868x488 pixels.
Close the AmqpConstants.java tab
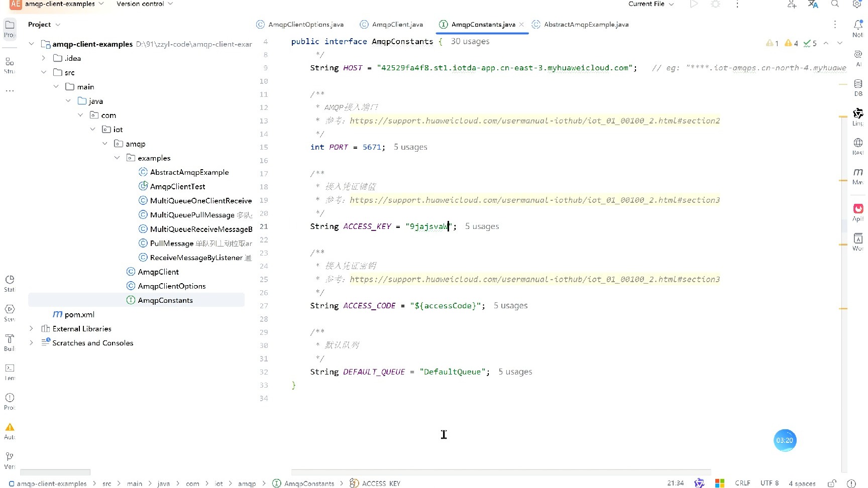coord(521,24)
